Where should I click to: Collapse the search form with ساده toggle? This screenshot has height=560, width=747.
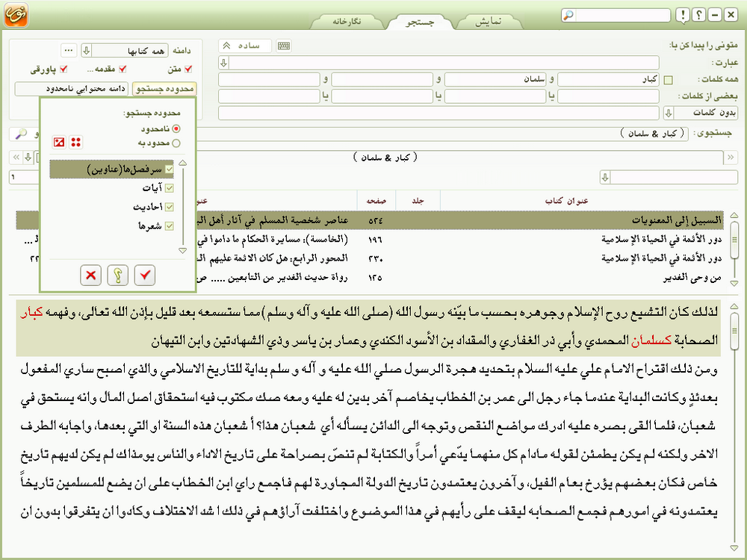245,46
